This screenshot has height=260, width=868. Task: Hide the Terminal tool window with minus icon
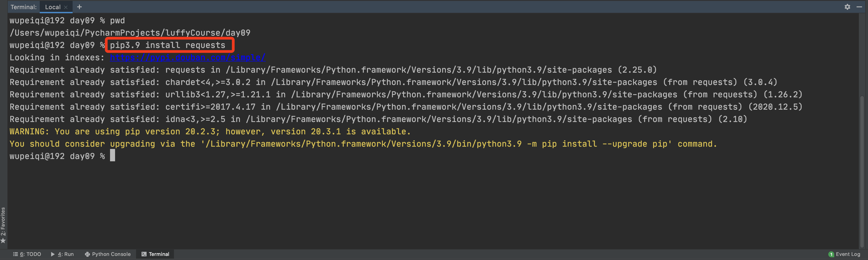(859, 7)
